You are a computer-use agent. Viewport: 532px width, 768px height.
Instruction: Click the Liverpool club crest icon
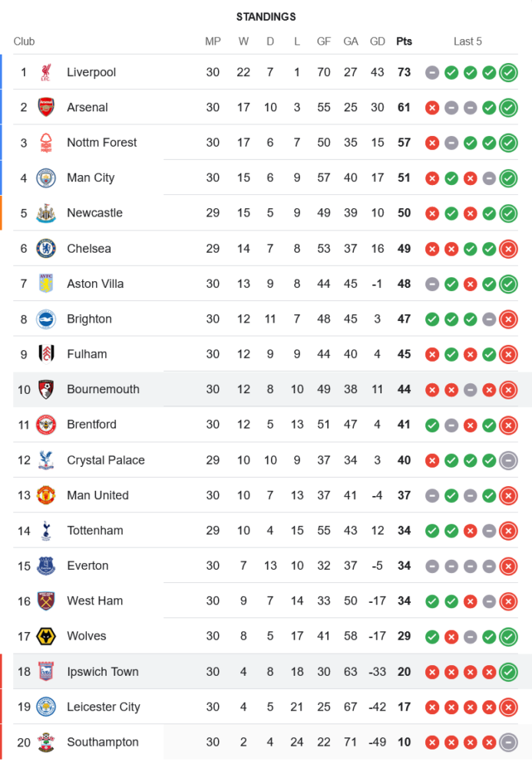point(46,72)
